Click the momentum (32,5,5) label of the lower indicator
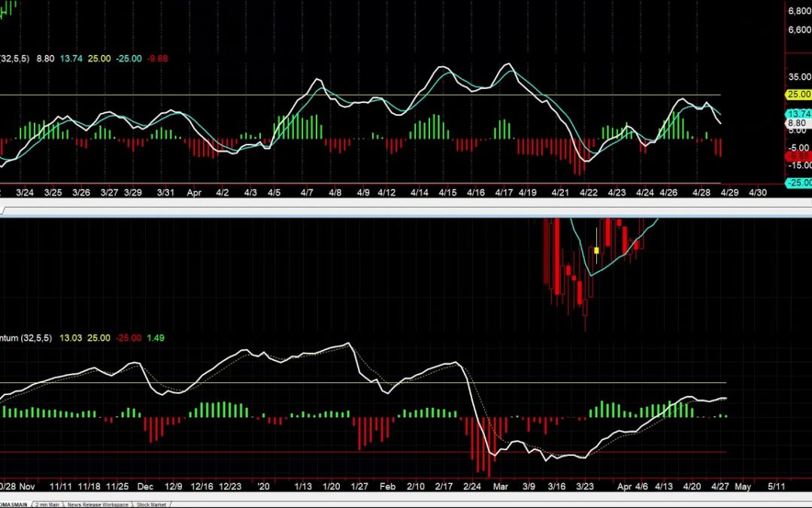The width and height of the screenshot is (812, 508). 26,338
